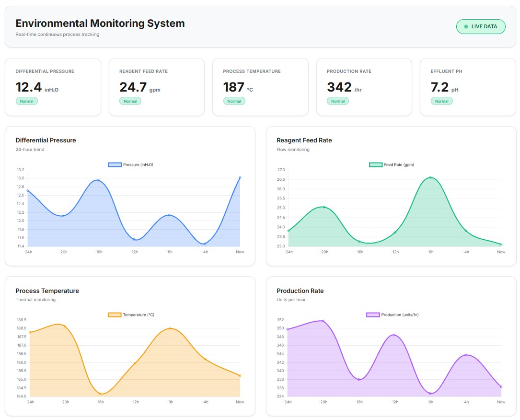The height and width of the screenshot is (420, 520).
Task: Click the Temperature low point at -16h
Action: pyautogui.click(x=100, y=394)
